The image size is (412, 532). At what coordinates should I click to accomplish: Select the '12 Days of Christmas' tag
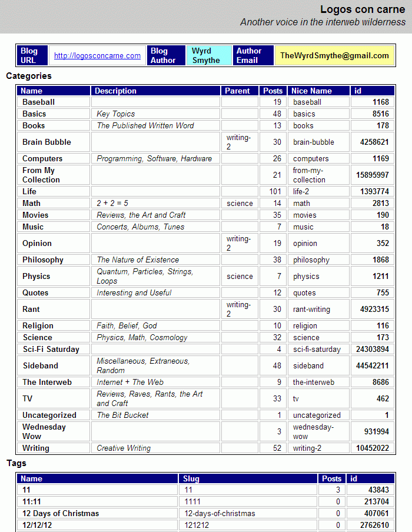pos(61,513)
